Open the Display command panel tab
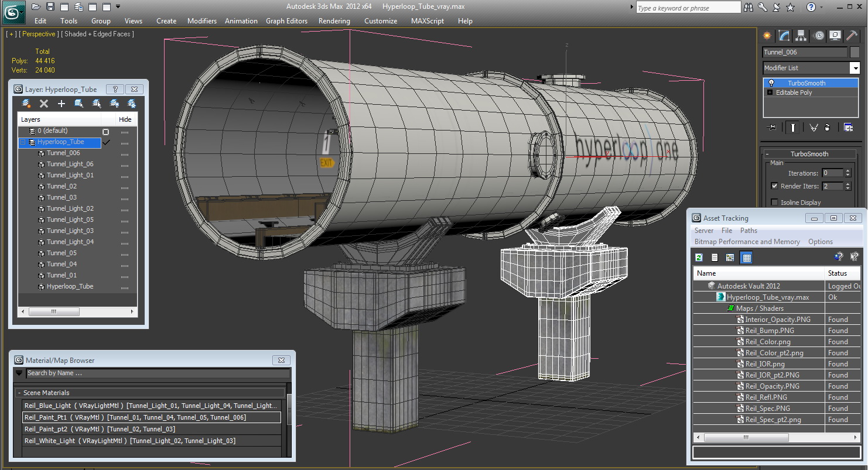This screenshot has height=470, width=868. pos(835,36)
